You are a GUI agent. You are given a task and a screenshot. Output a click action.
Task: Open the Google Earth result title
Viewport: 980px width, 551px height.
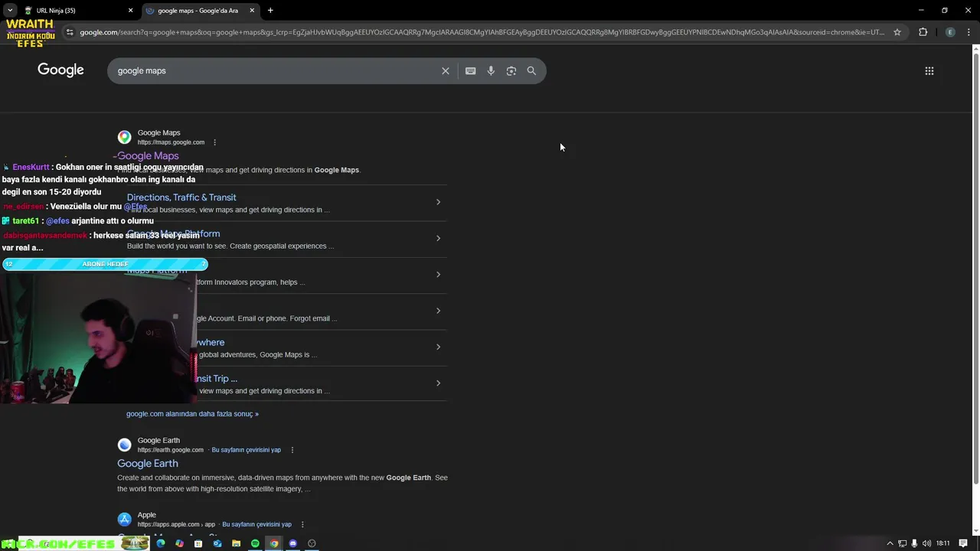tap(148, 464)
